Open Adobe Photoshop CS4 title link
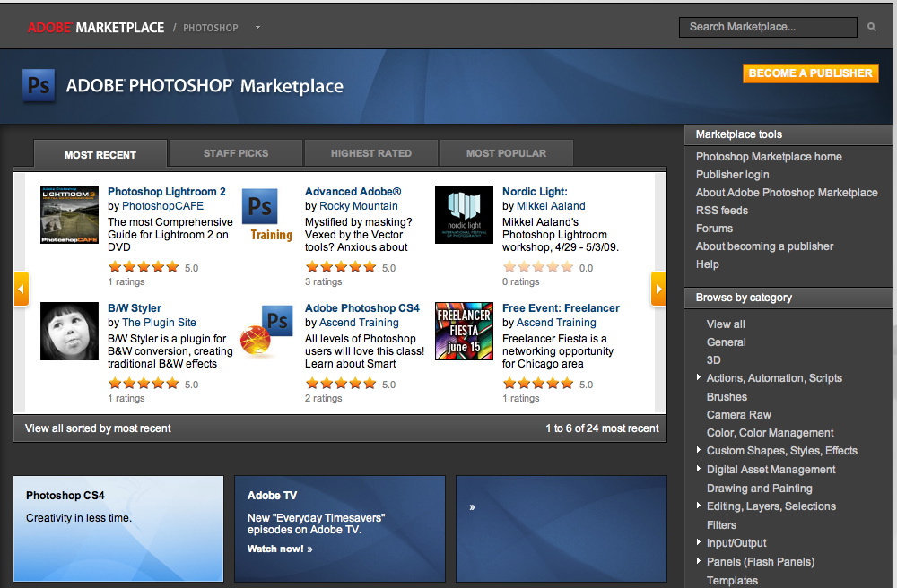897x588 pixels. [x=362, y=308]
